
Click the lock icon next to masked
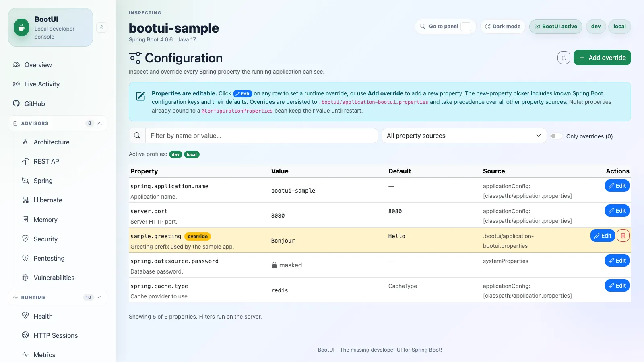pyautogui.click(x=275, y=265)
